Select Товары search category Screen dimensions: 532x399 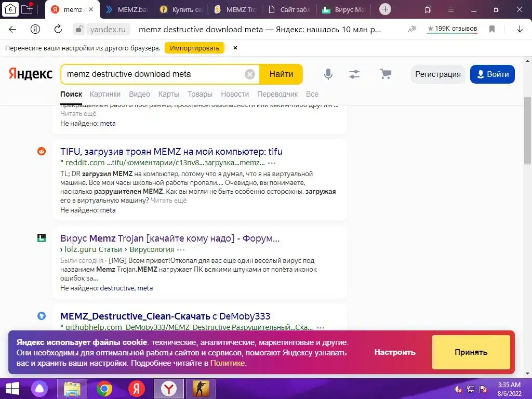pos(200,94)
